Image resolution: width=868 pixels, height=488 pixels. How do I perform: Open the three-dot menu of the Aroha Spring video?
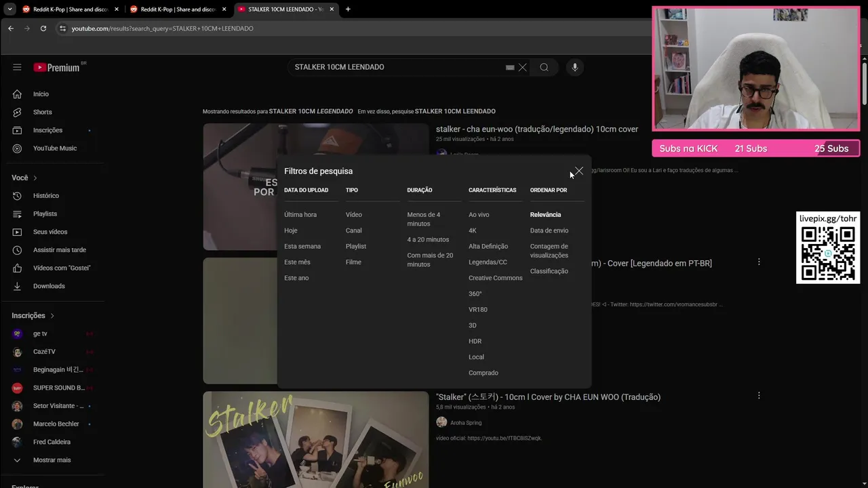759,395
